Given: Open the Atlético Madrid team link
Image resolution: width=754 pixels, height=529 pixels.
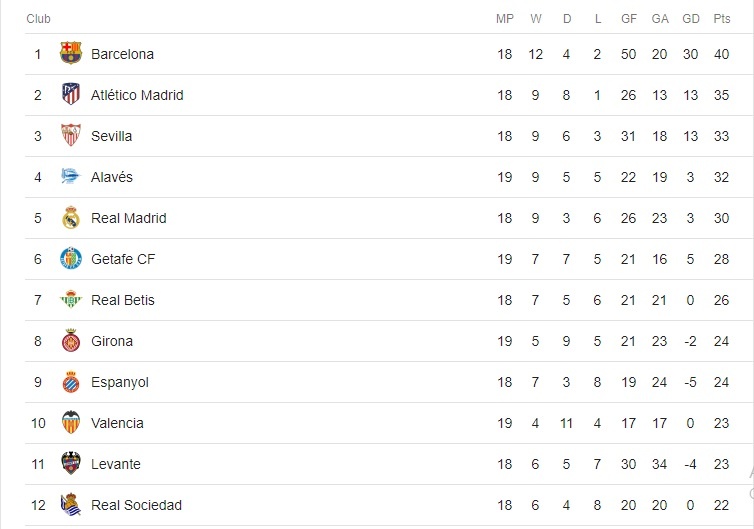Looking at the screenshot, I should click(137, 95).
